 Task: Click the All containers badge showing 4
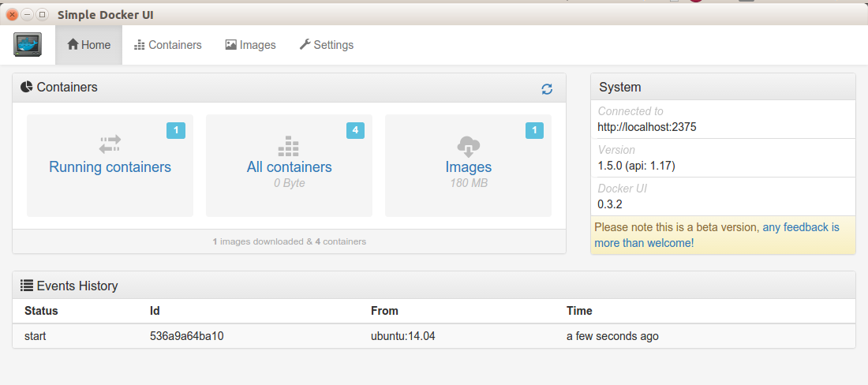point(355,130)
